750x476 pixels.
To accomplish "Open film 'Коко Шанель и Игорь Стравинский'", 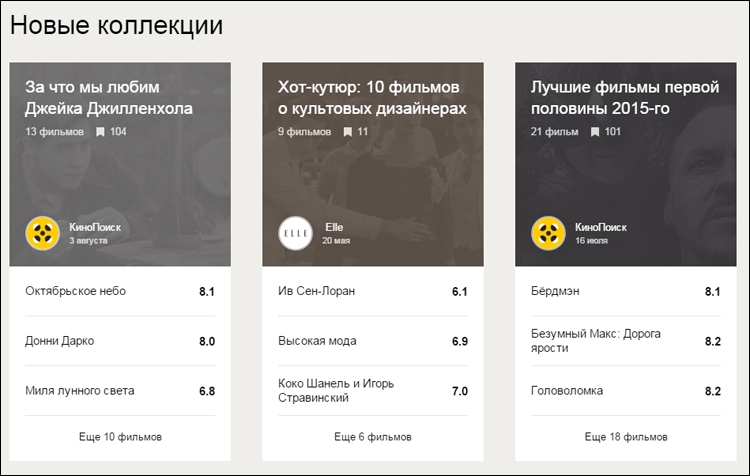I will point(336,390).
